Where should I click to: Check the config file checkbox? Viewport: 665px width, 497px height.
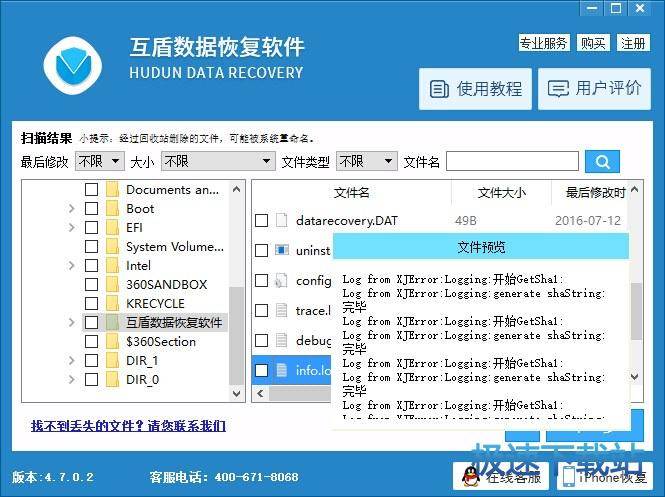(x=261, y=280)
